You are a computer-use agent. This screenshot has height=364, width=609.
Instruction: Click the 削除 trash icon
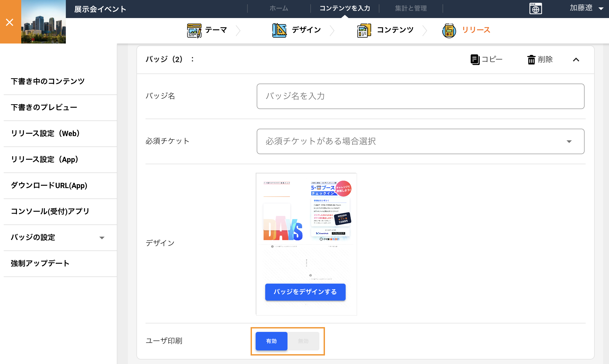(x=531, y=60)
